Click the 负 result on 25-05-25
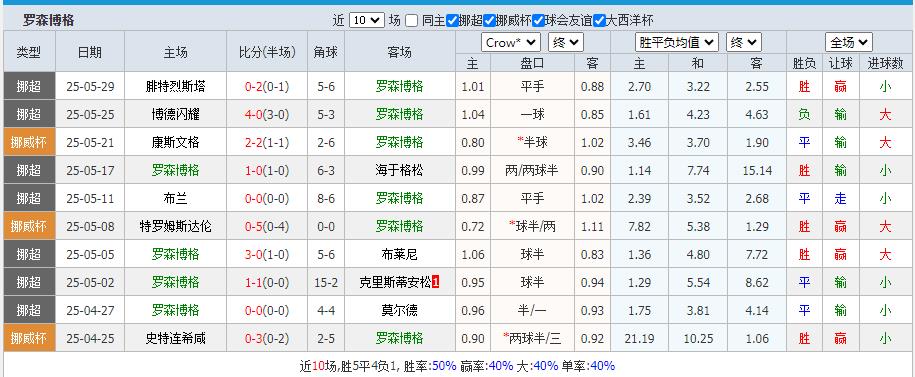The height and width of the screenshot is (377, 915). (x=804, y=114)
